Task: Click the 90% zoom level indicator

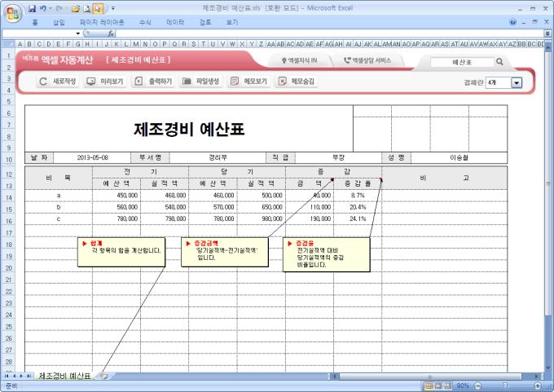Action: coord(463,385)
